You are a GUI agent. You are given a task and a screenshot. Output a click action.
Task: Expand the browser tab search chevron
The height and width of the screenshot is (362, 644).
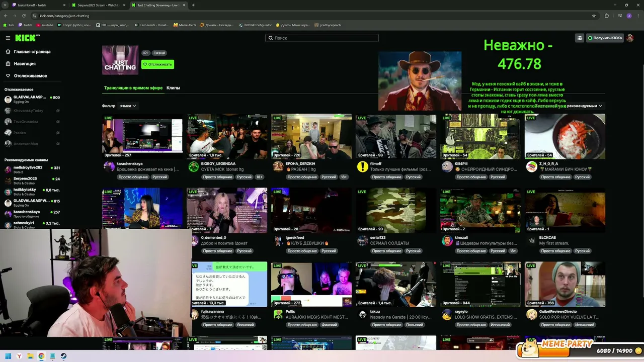[6, 5]
